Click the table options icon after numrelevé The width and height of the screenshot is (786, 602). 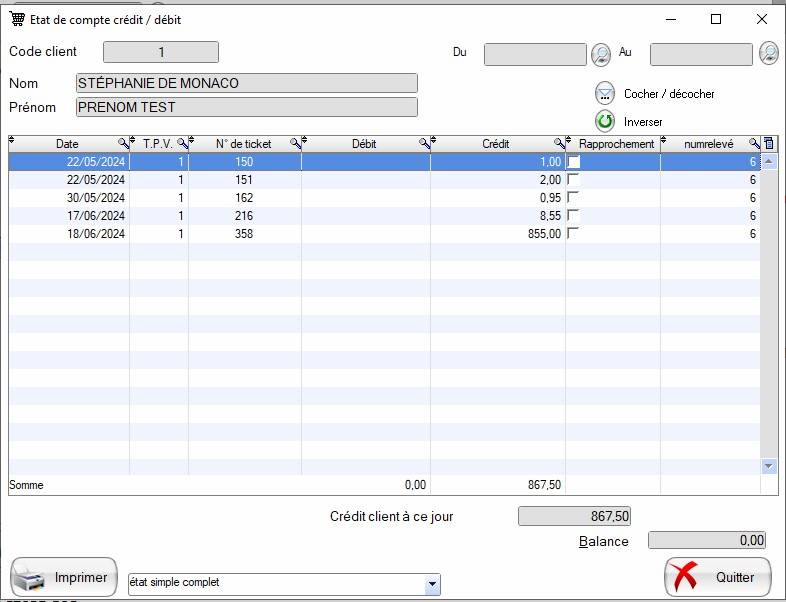click(768, 144)
